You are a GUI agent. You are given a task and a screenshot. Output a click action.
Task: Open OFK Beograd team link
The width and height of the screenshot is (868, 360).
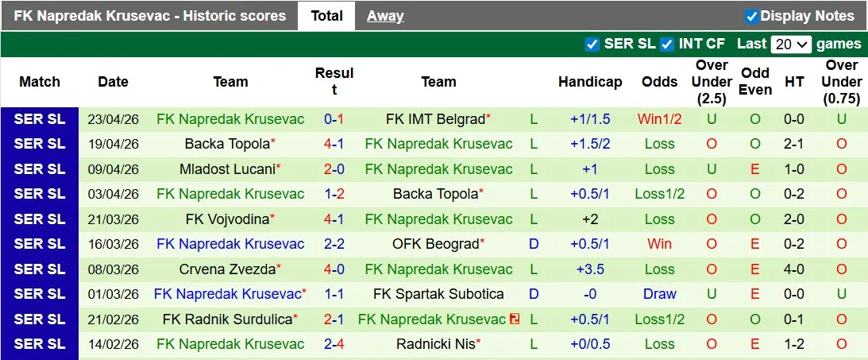coord(436,244)
